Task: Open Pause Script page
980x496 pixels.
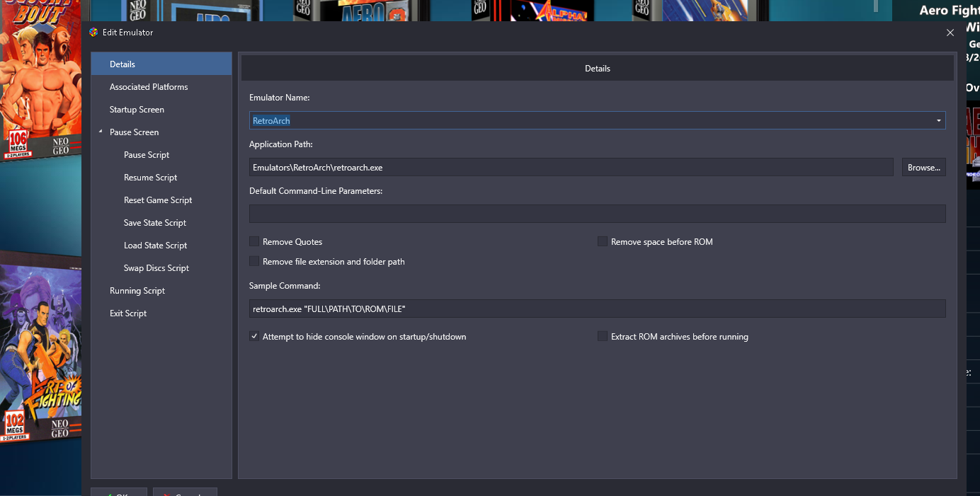Action: coord(147,155)
